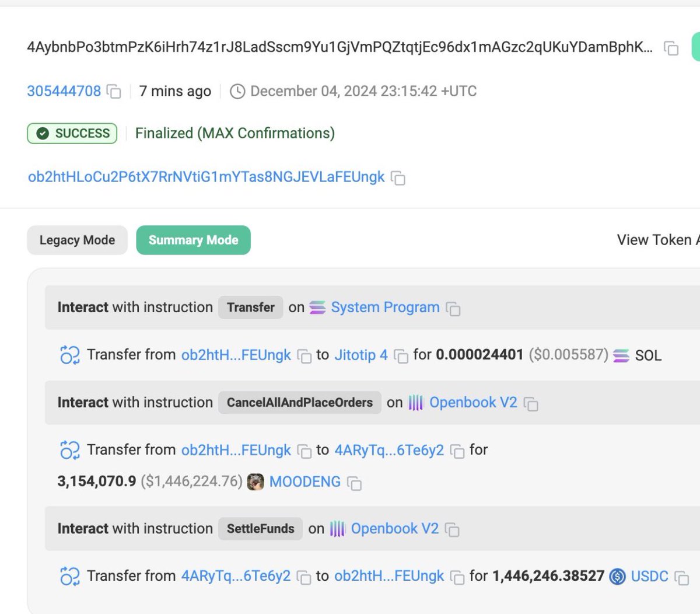
Task: Copy block number 305444708
Action: [114, 92]
